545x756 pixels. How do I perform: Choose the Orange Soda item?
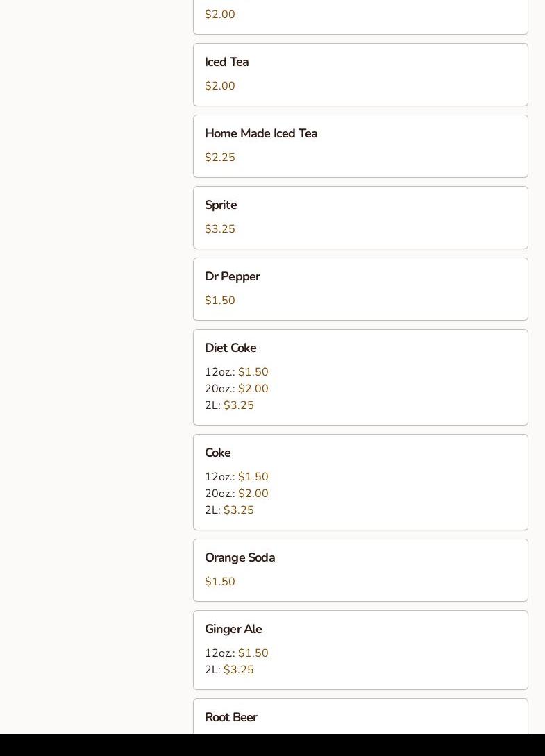click(360, 571)
